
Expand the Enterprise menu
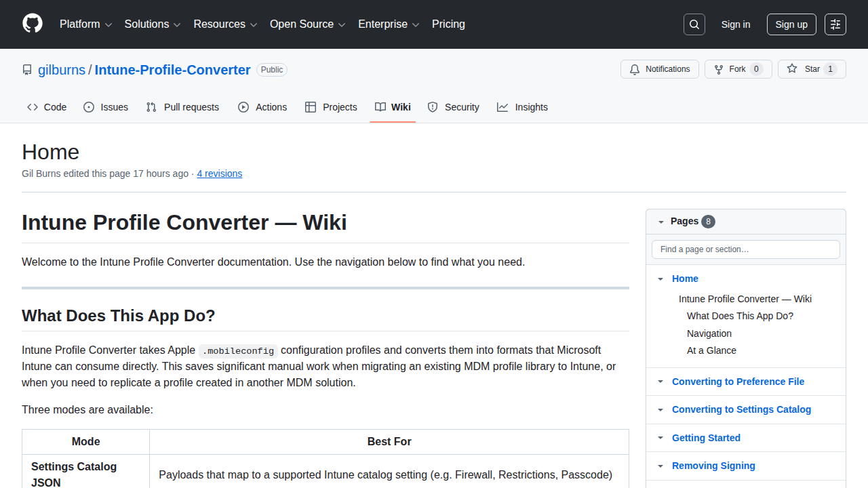coord(389,24)
